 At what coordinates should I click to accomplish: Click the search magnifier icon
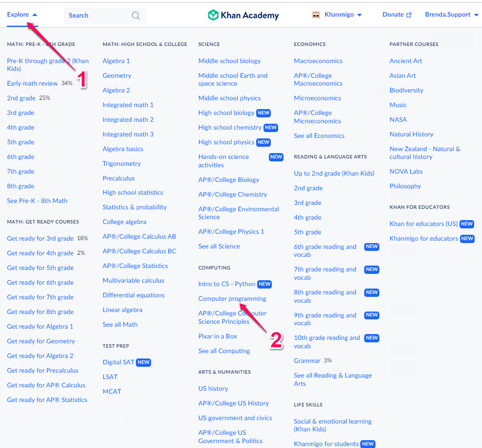tap(135, 15)
